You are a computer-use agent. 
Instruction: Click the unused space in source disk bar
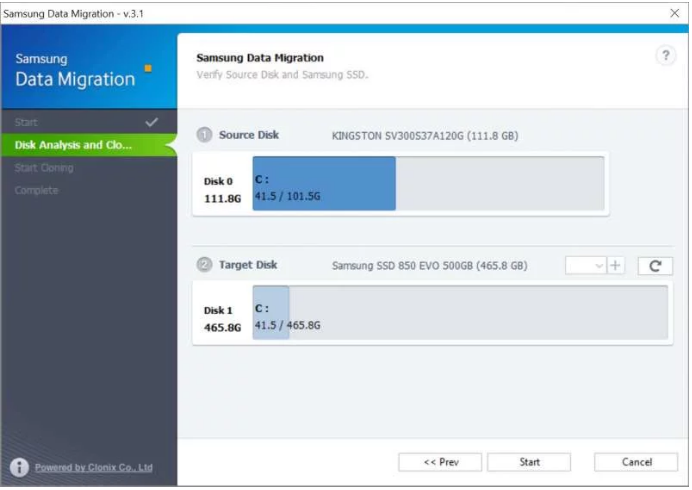[x=500, y=183]
